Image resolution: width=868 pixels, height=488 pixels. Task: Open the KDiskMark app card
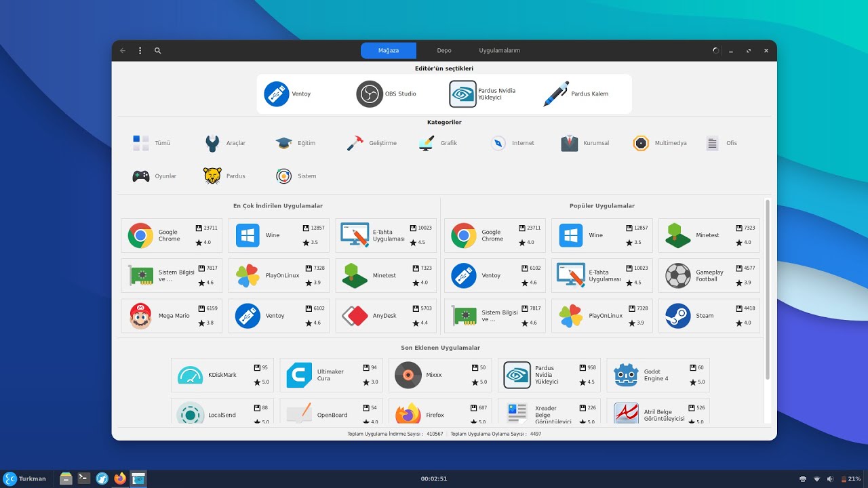(x=222, y=375)
